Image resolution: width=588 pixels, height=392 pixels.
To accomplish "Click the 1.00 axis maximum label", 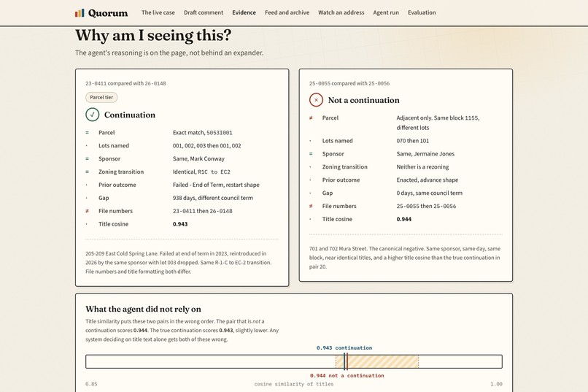I will [497, 384].
